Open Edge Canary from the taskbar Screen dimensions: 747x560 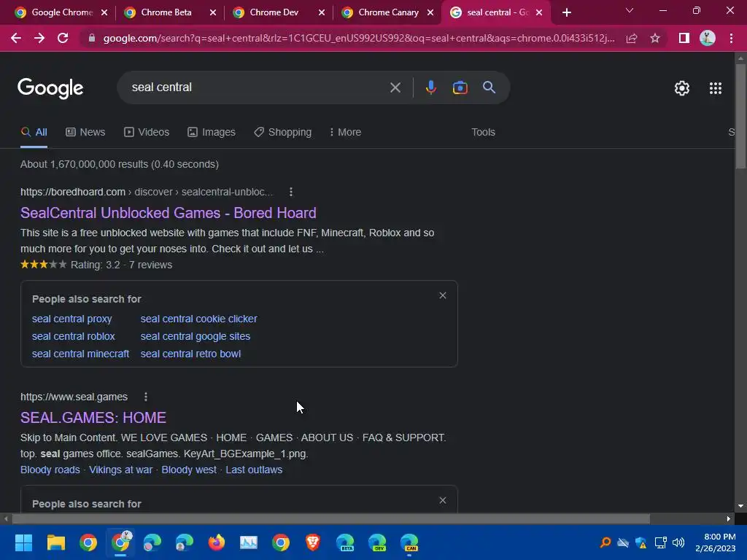point(409,542)
